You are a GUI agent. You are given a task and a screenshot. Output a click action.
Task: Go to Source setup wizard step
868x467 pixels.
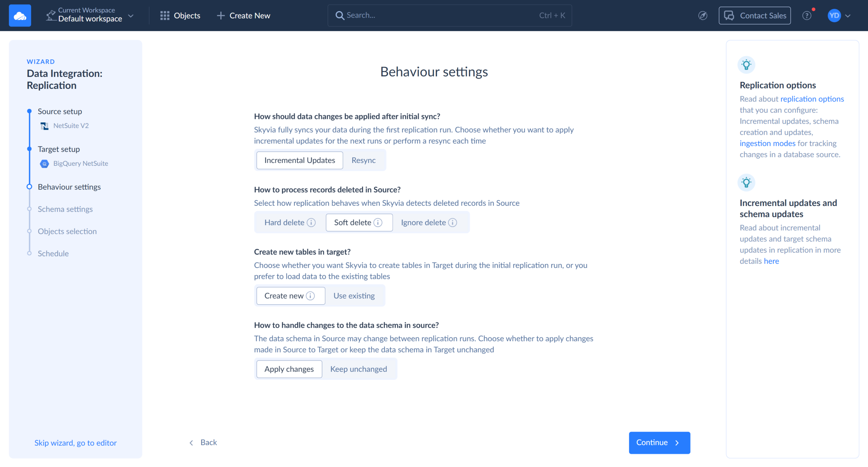click(60, 111)
